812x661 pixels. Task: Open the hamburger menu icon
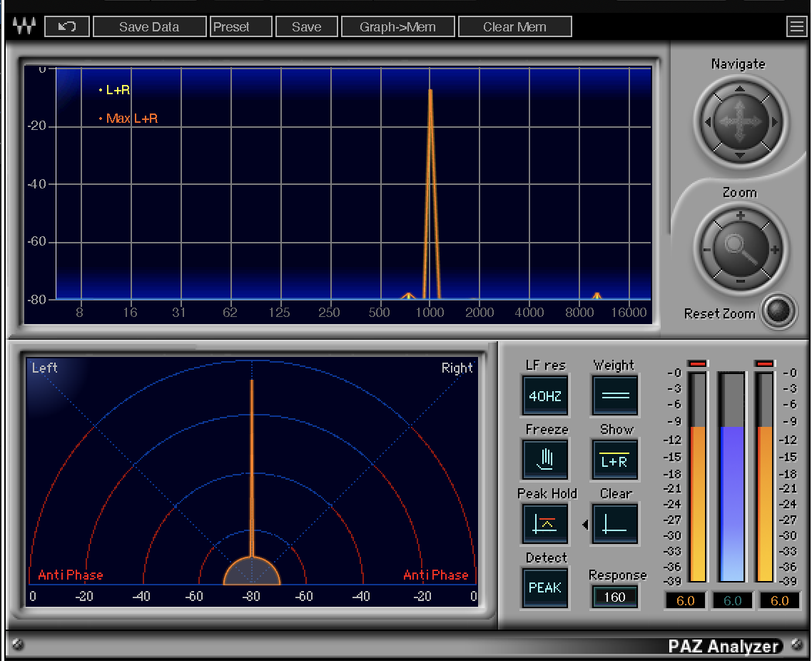[796, 26]
